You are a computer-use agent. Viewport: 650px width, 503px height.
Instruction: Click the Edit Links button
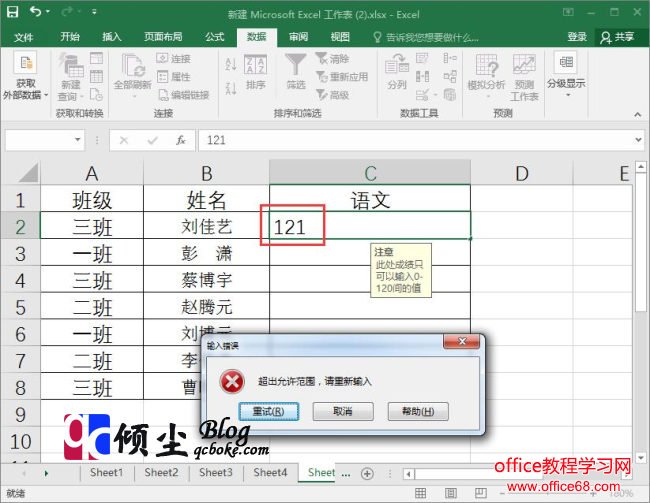click(183, 95)
